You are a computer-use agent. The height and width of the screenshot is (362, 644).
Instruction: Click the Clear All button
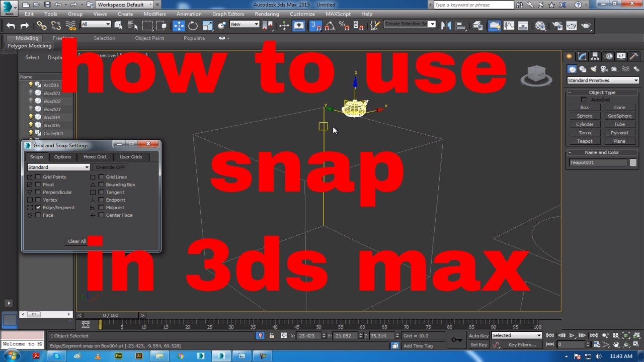pyautogui.click(x=77, y=241)
